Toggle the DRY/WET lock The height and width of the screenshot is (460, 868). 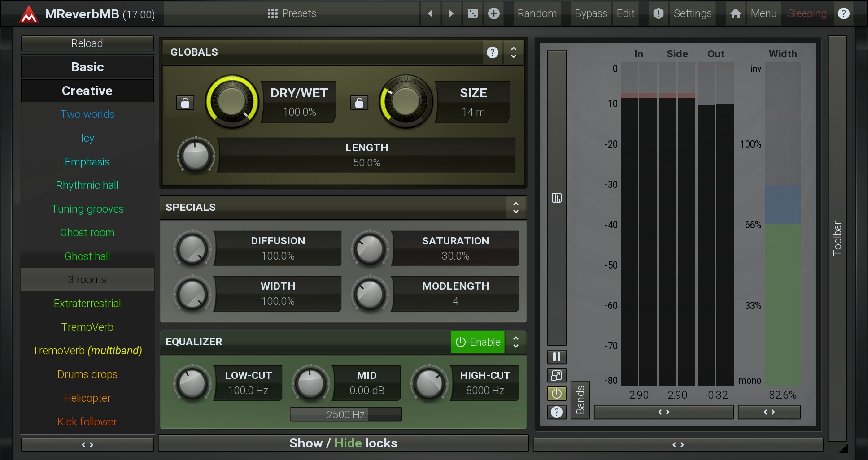[185, 103]
